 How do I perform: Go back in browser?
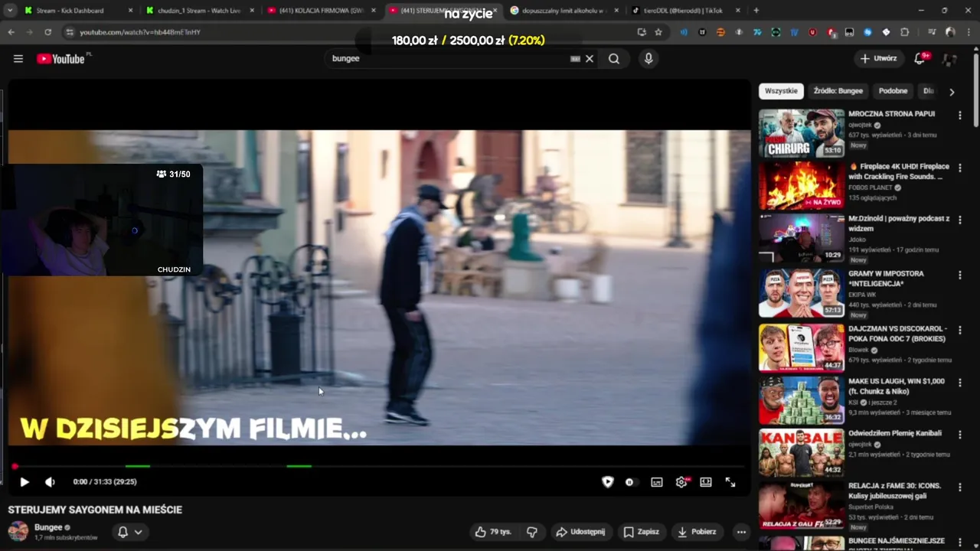coord(11,32)
